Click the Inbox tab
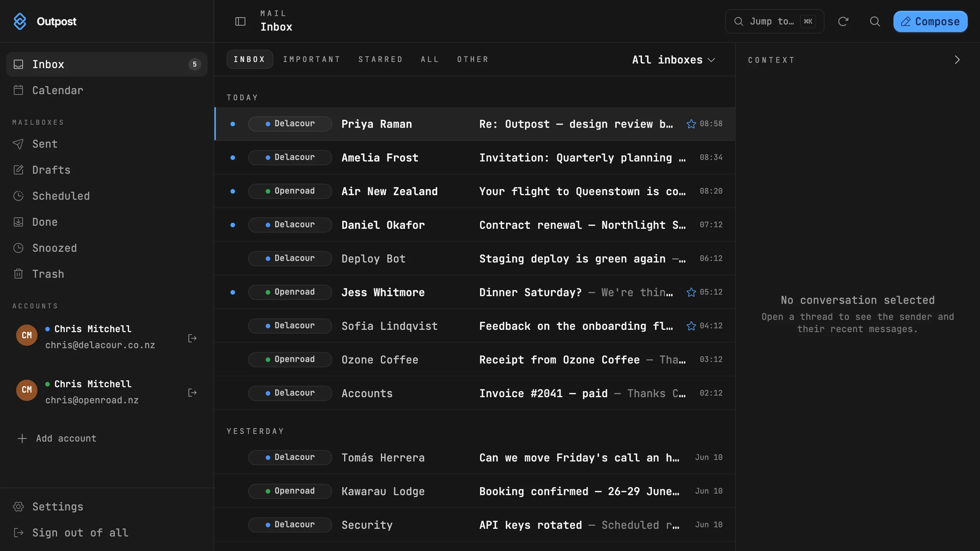 (250, 59)
